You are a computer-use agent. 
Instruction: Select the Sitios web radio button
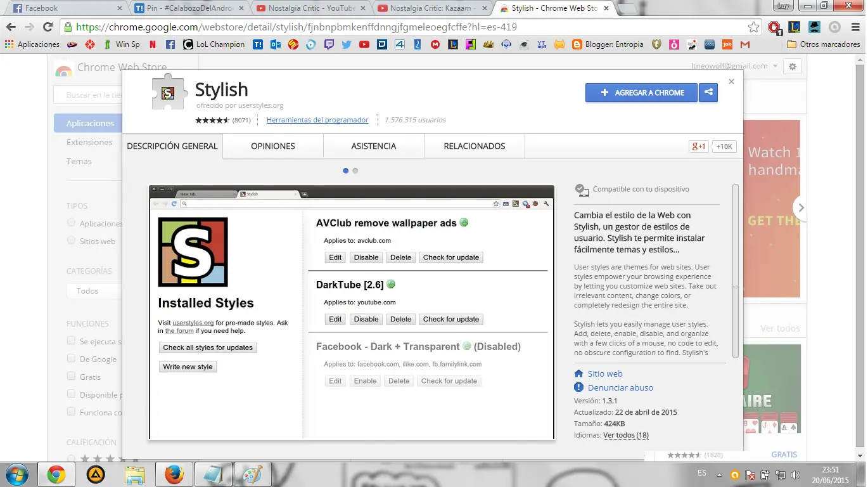click(x=71, y=241)
